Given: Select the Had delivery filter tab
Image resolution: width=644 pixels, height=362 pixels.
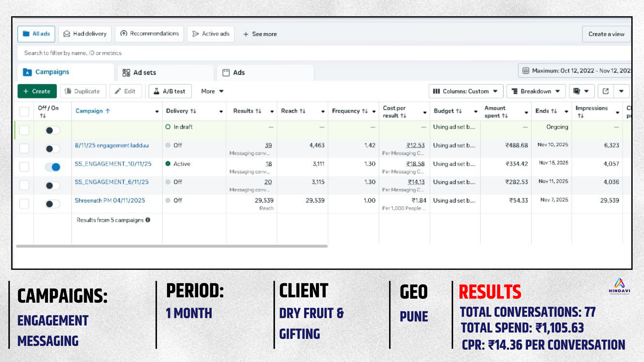Looking at the screenshot, I should coord(85,34).
